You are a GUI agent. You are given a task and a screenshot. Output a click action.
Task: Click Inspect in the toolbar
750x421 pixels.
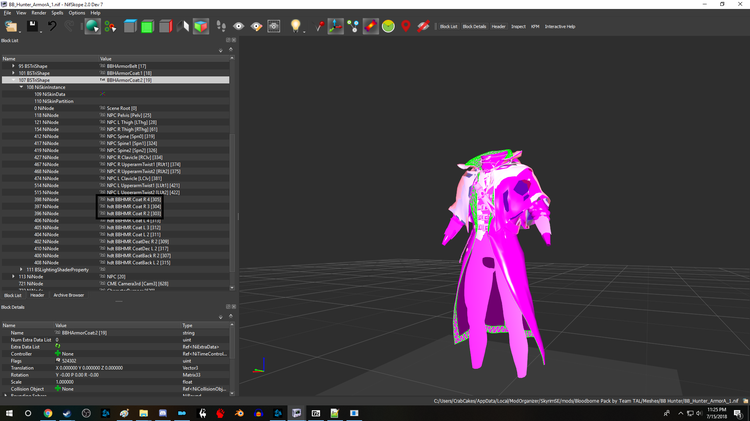coord(518,27)
